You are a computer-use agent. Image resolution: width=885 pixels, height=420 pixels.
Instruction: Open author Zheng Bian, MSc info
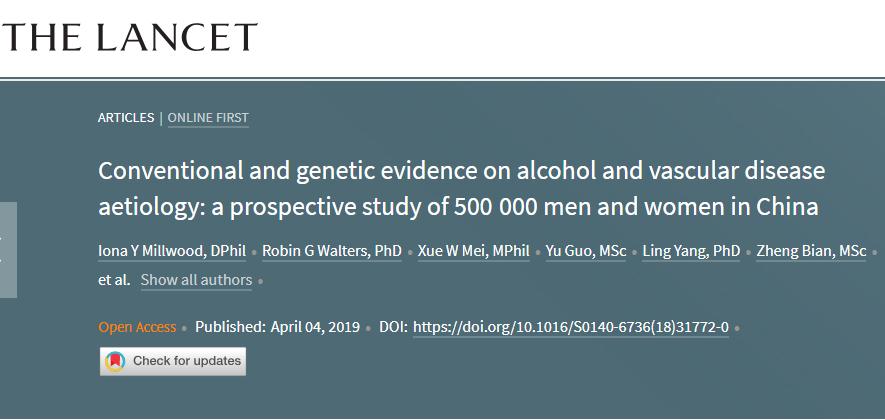812,251
